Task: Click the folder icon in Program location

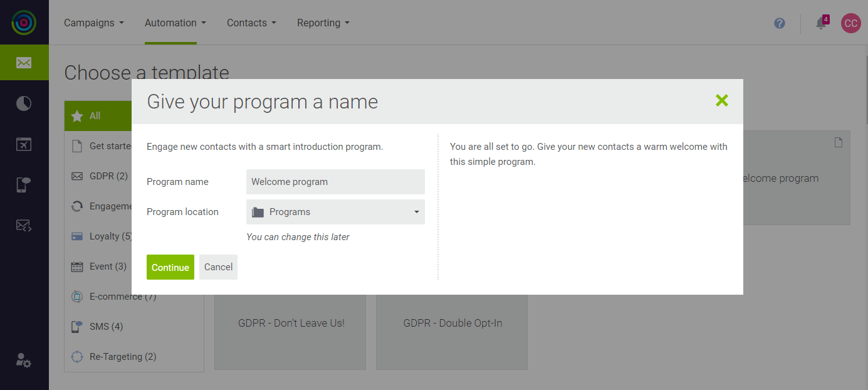Action: click(258, 213)
